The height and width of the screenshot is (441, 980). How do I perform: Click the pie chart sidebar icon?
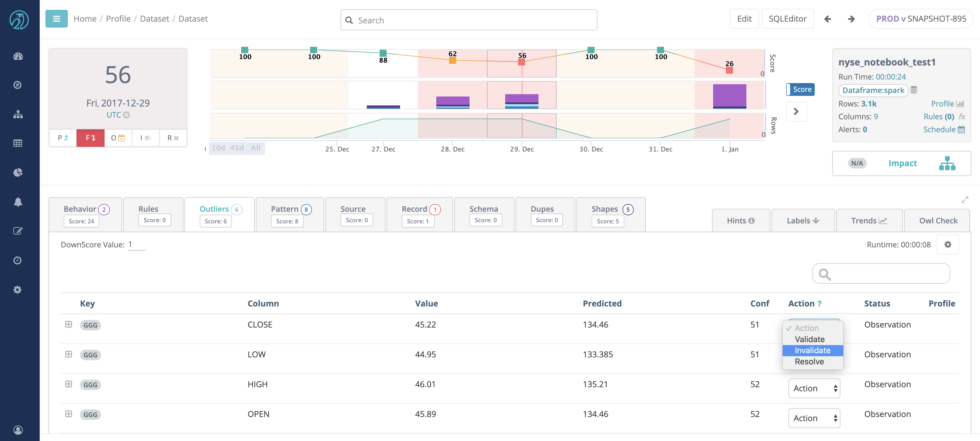pos(18,173)
